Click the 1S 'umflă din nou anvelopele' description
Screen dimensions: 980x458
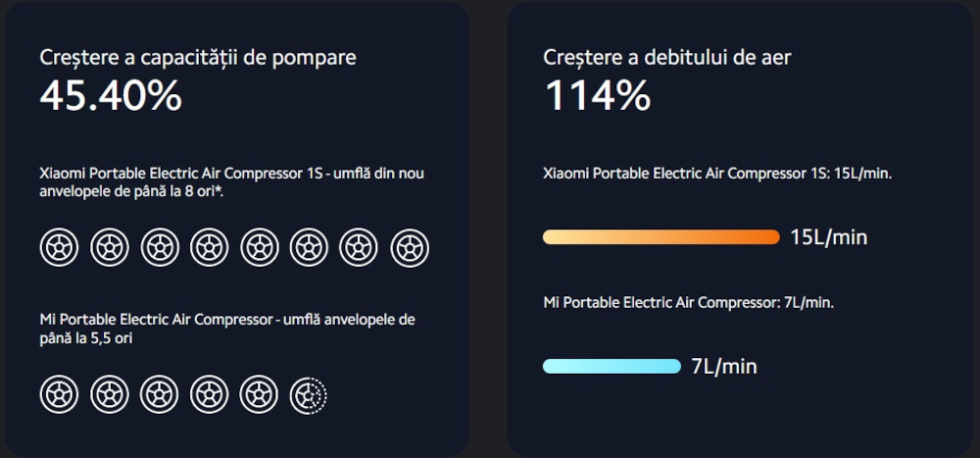232,182
